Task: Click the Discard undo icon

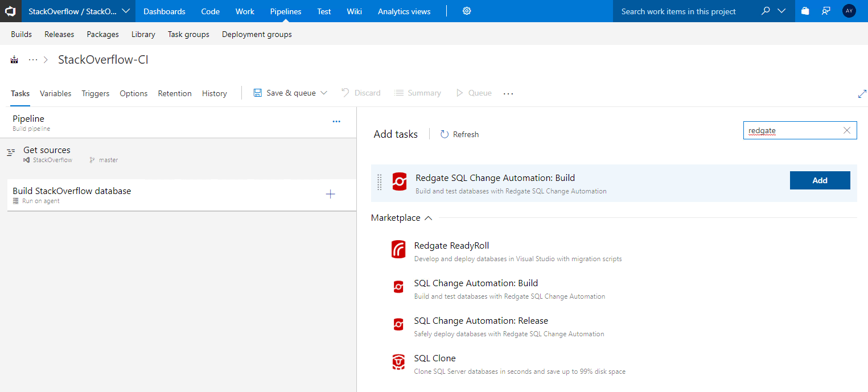Action: [345, 93]
